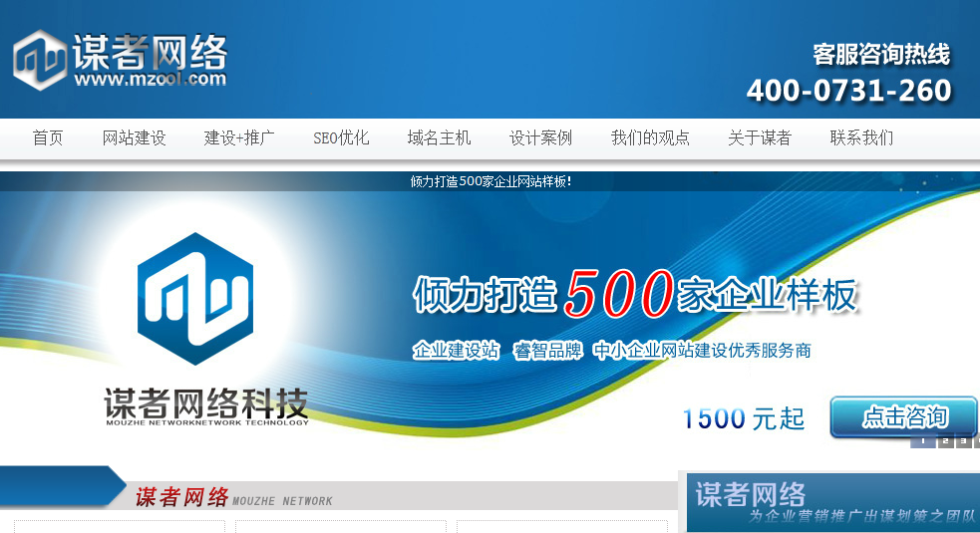Switch to banner slide 3
The image size is (980, 533).
pyautogui.click(x=963, y=440)
